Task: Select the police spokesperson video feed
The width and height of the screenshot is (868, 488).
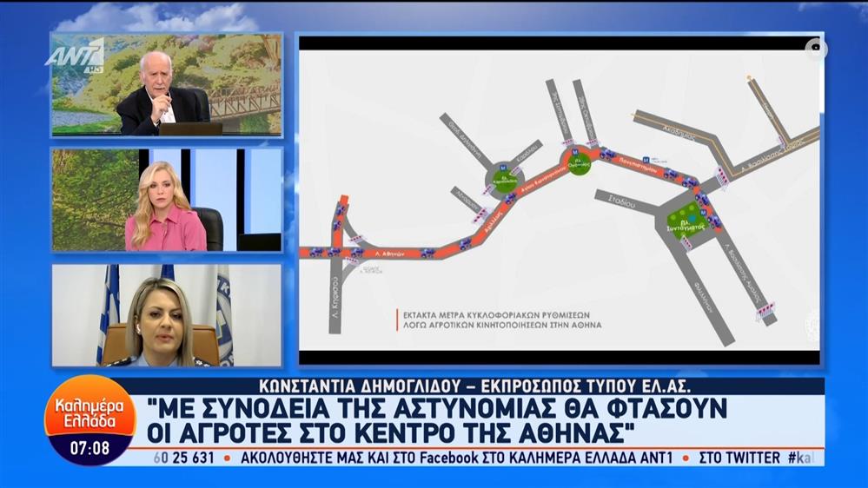Action: tap(166, 315)
